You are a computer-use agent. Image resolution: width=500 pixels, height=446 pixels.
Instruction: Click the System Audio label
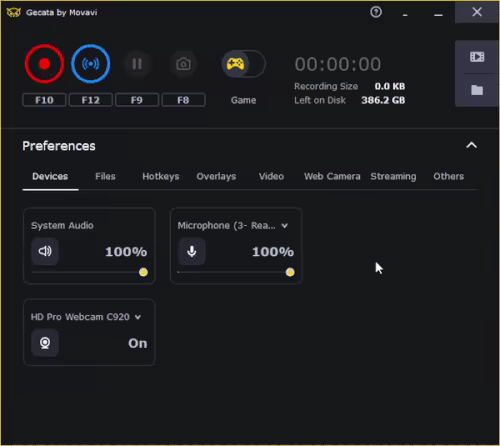(x=62, y=226)
